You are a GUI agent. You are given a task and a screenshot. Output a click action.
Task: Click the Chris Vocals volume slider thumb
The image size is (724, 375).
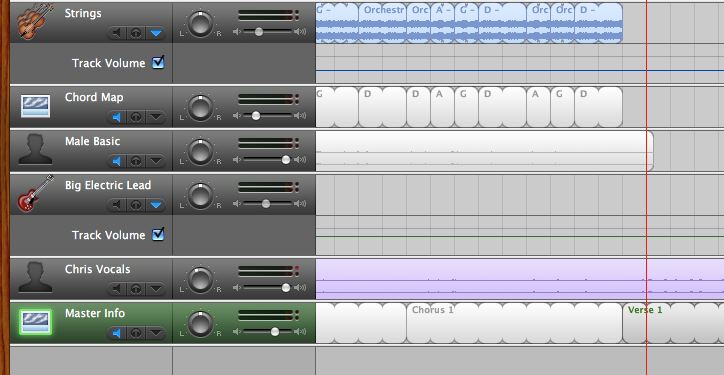point(286,288)
